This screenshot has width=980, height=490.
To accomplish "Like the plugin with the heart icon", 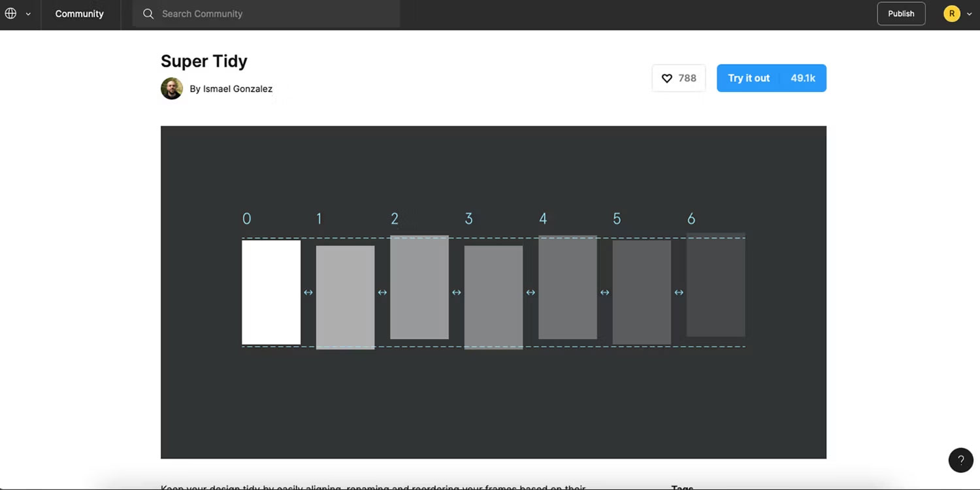I will click(x=667, y=78).
